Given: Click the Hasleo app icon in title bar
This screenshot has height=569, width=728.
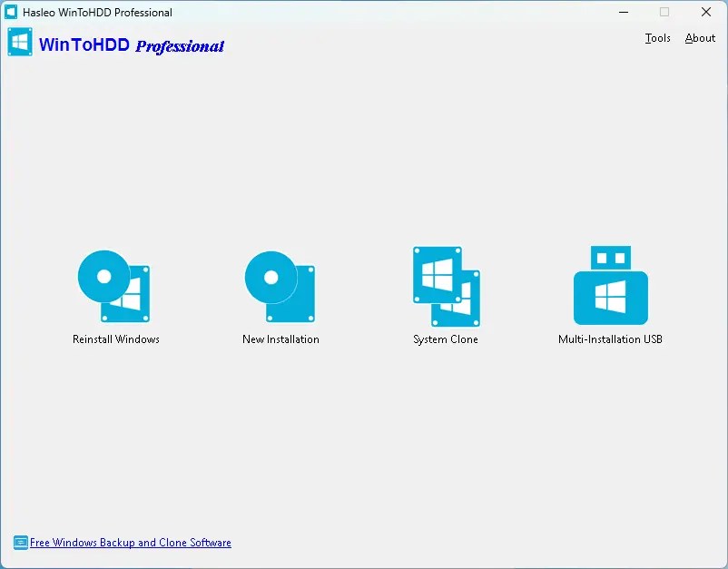Looking at the screenshot, I should (12, 13).
